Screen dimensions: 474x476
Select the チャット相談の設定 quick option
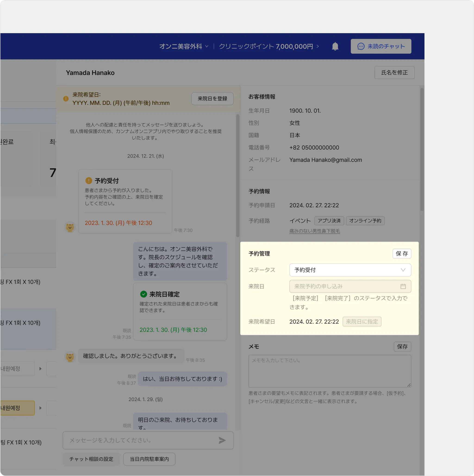[x=91, y=459]
